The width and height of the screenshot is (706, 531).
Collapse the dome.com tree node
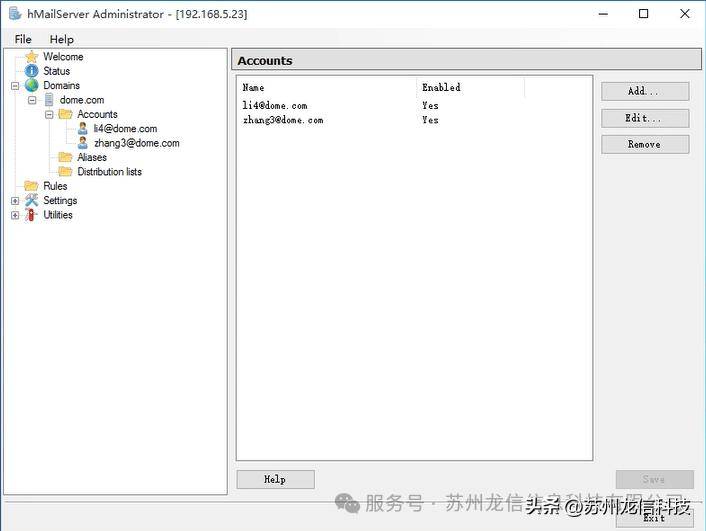pos(32,100)
